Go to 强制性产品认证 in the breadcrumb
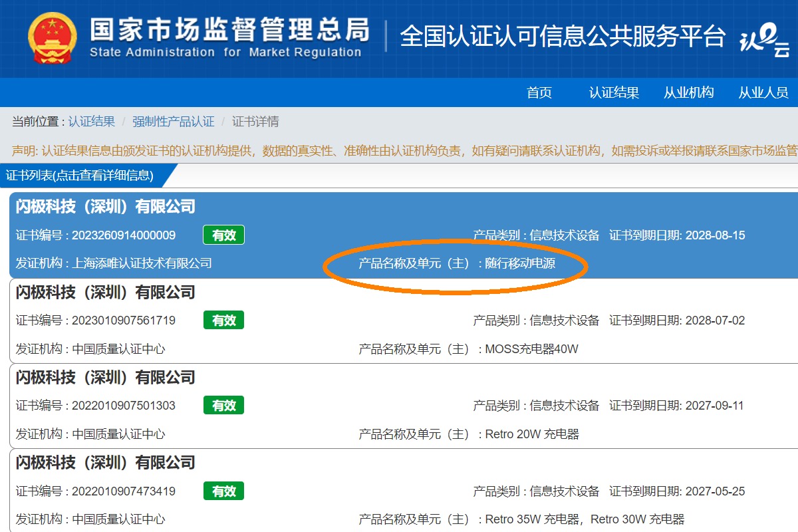The width and height of the screenshot is (798, 532). coord(174,122)
